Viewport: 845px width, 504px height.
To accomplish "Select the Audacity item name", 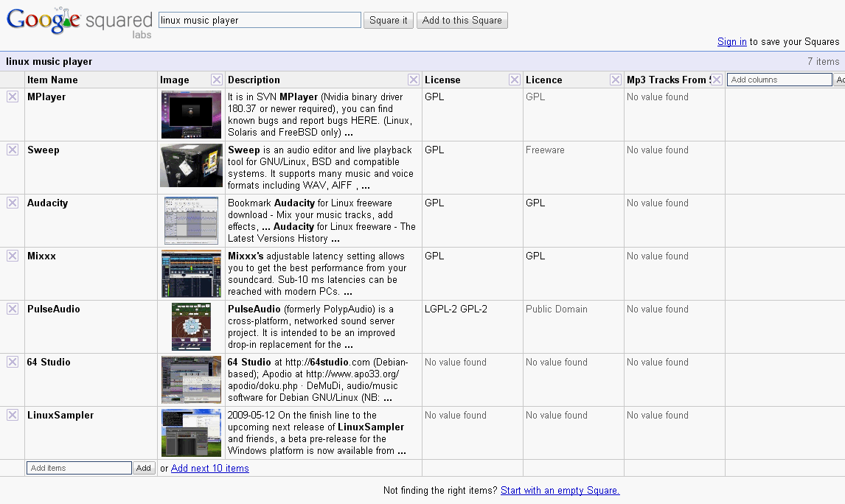I will (x=47, y=203).
